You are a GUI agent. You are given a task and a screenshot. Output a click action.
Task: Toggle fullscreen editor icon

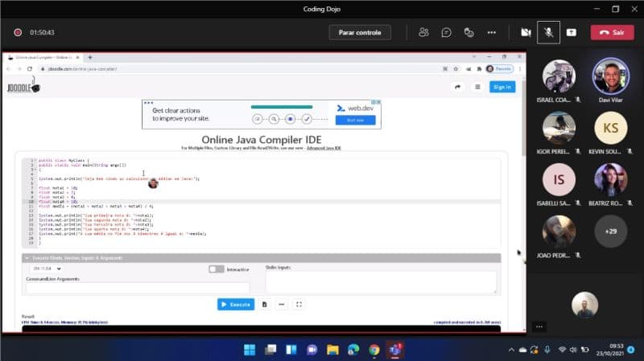point(299,305)
